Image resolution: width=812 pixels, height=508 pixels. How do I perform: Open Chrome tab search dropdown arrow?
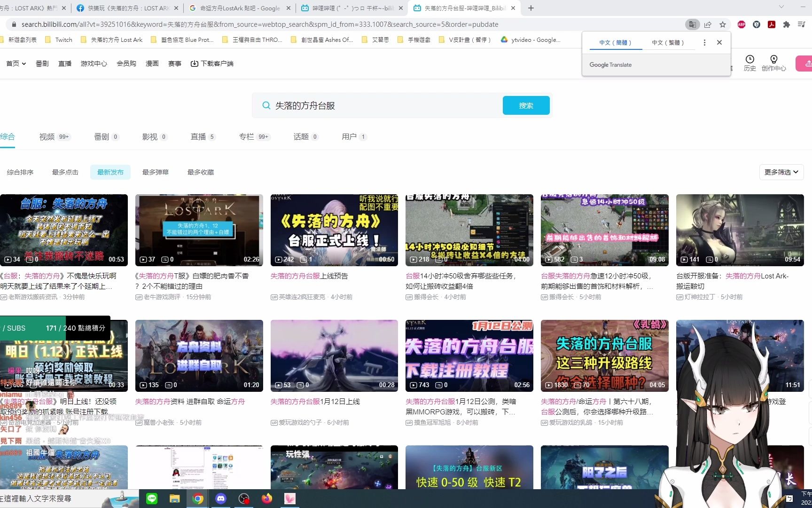781,7
